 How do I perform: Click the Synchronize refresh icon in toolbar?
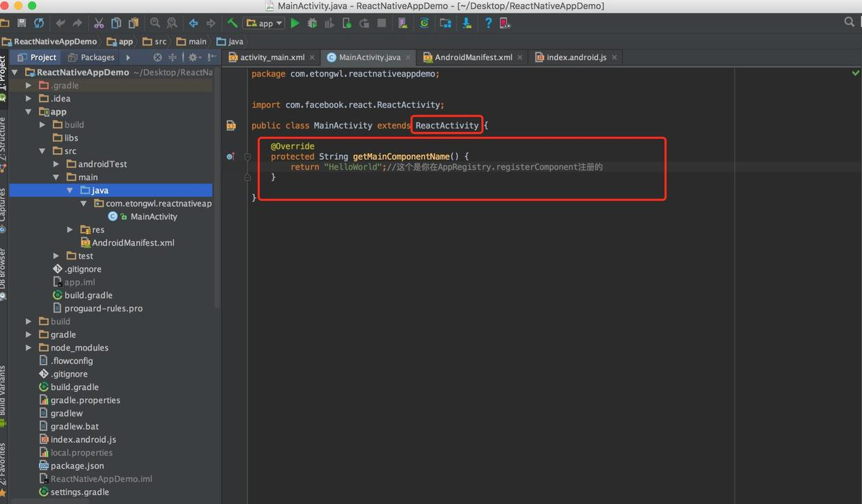point(39,23)
